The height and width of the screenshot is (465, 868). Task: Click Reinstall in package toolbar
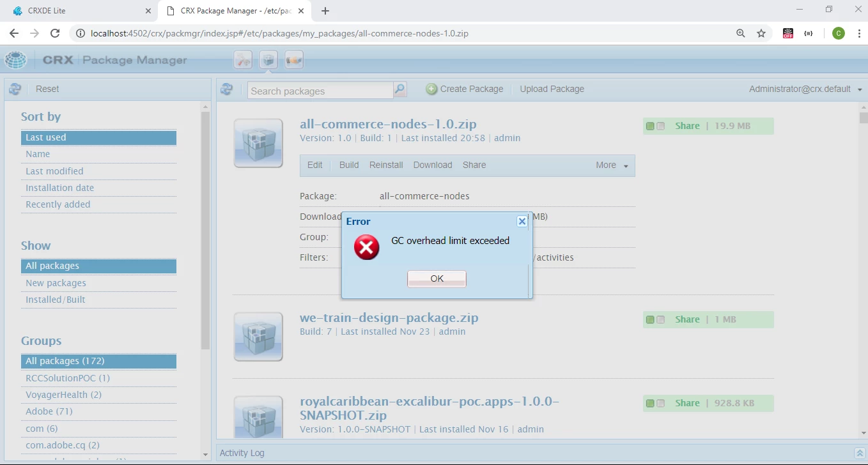point(386,165)
